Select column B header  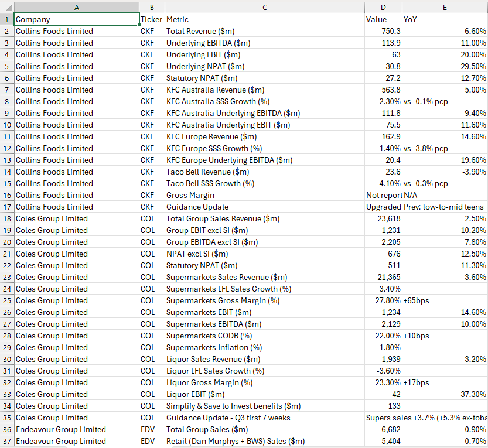(152, 7)
